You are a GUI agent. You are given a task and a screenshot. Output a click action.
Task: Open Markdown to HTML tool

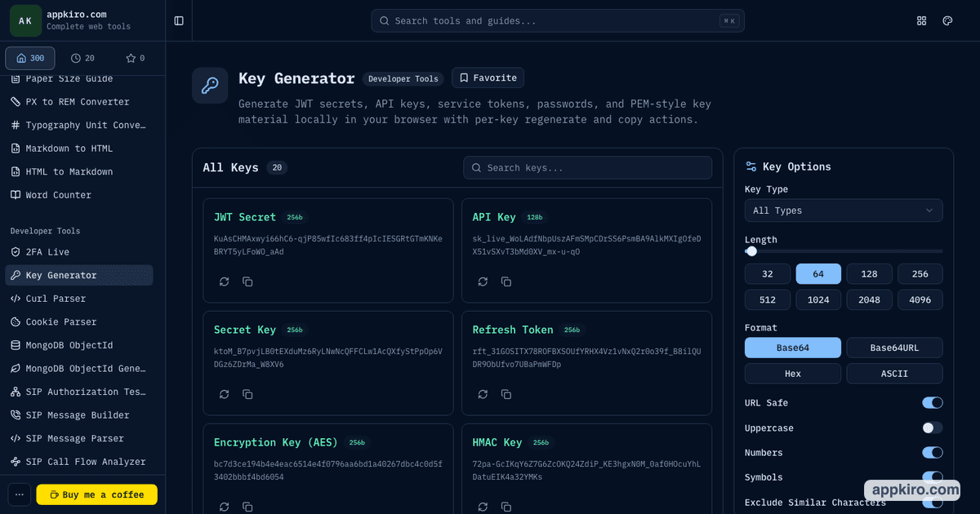click(x=79, y=148)
